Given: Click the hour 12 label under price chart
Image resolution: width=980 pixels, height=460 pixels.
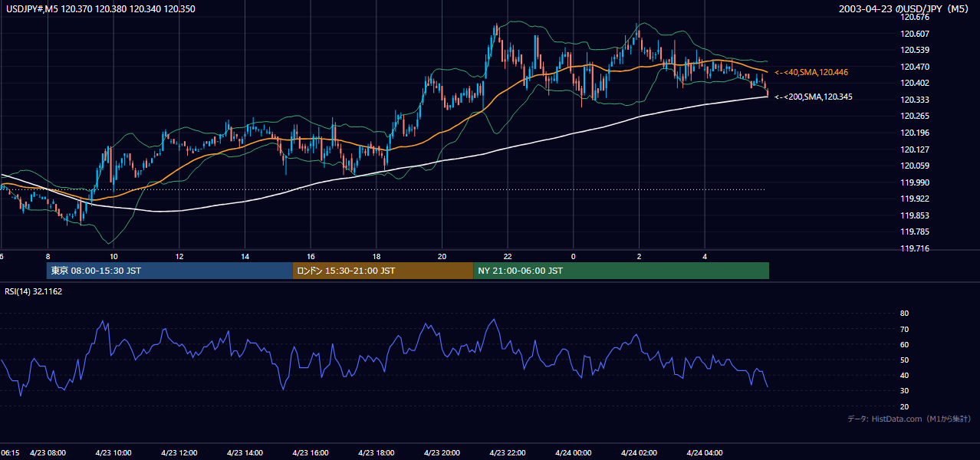Looking at the screenshot, I should [179, 256].
